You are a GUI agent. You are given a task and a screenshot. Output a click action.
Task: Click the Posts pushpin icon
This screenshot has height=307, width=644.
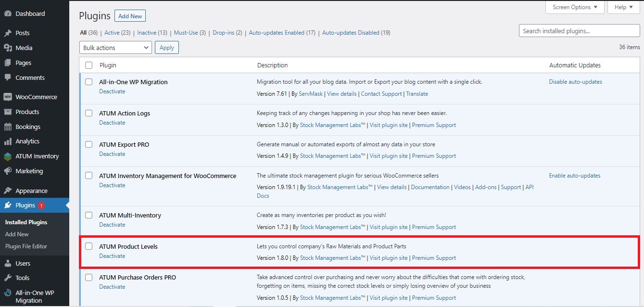[x=8, y=33]
